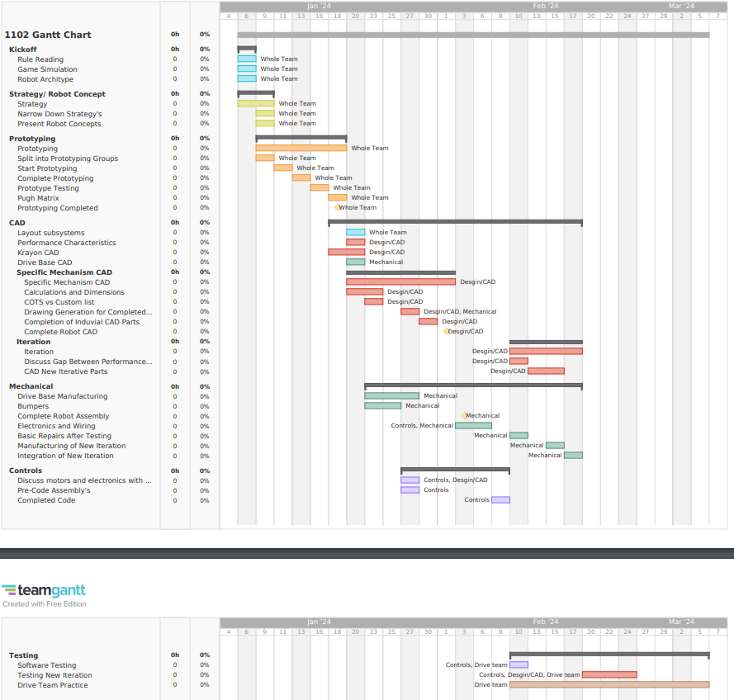Select the Electronics and Wiring task name
The image size is (734, 700).
click(x=56, y=426)
